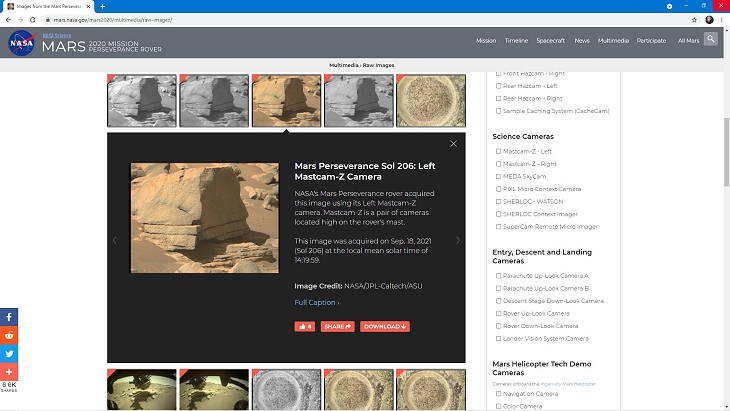Check Rover Down-Look Camera filter
The image size is (730, 411).
point(499,326)
